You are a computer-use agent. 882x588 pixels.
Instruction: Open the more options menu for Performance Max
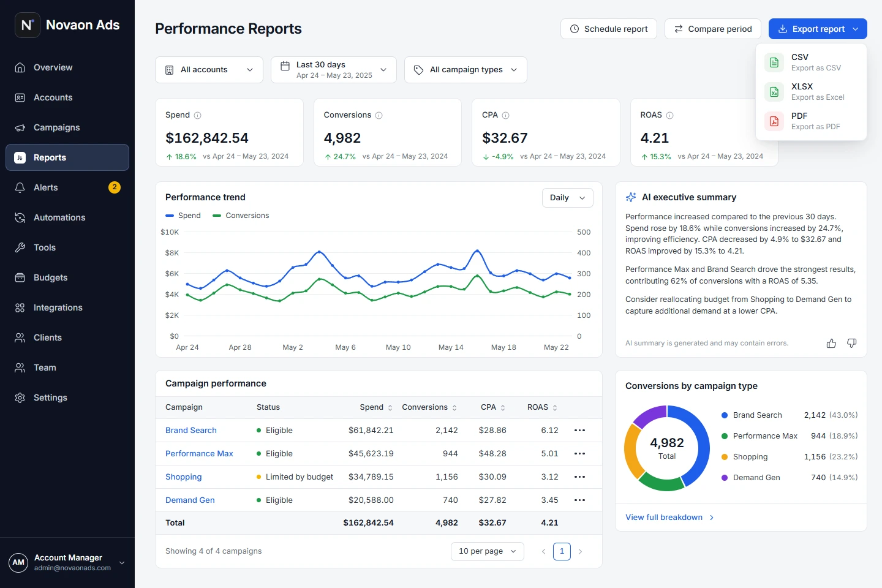tap(579, 454)
